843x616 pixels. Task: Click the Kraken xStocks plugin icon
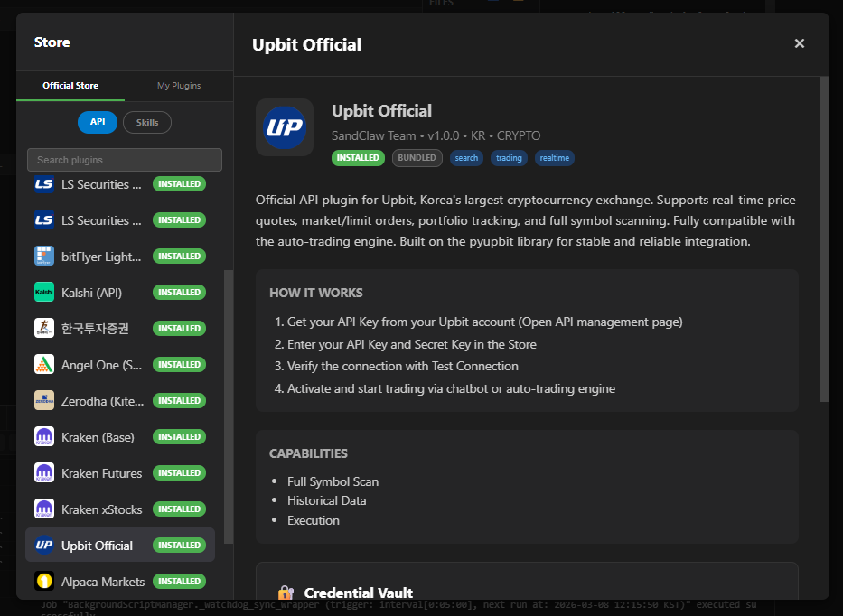click(x=44, y=509)
